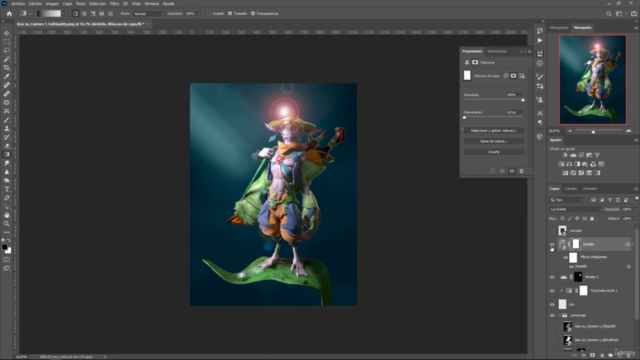This screenshot has width=640, height=360.
Task: Select the Hand tool
Action: (x=7, y=215)
